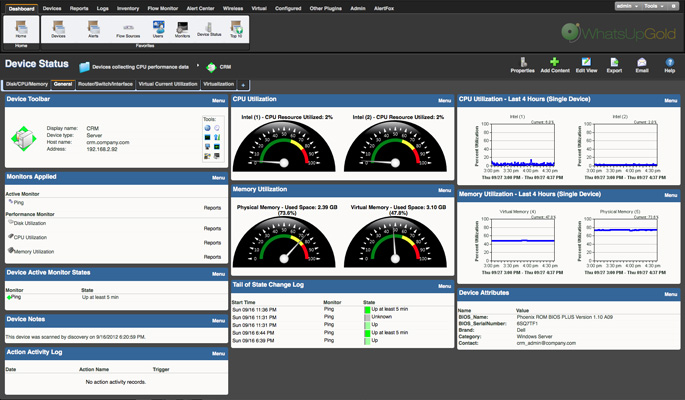Expand the Tools dropdown menu
Image resolution: width=685 pixels, height=400 pixels.
(x=655, y=6)
